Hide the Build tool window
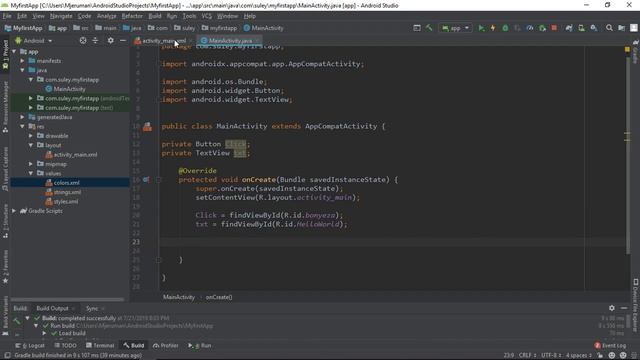640x360 pixels. 624,308
